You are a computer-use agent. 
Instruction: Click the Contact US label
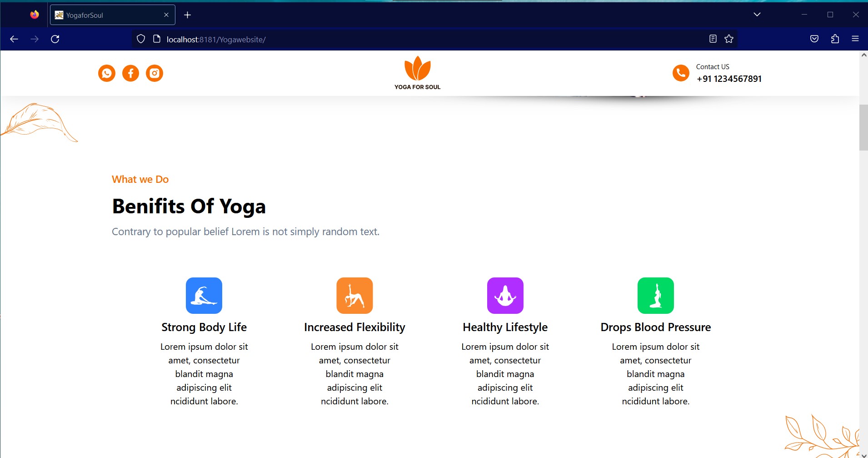click(713, 67)
